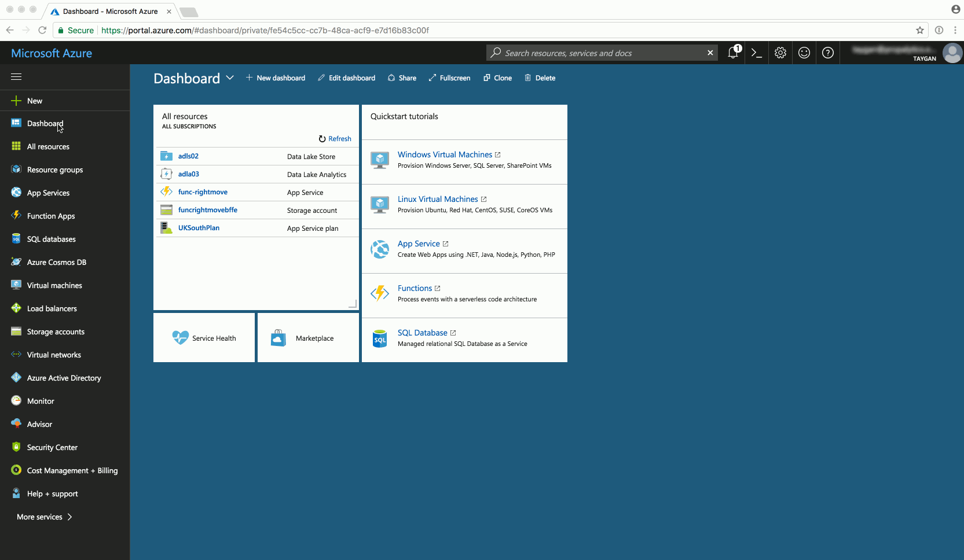Open Advisor in the sidebar
The width and height of the screenshot is (964, 560).
(65, 424)
